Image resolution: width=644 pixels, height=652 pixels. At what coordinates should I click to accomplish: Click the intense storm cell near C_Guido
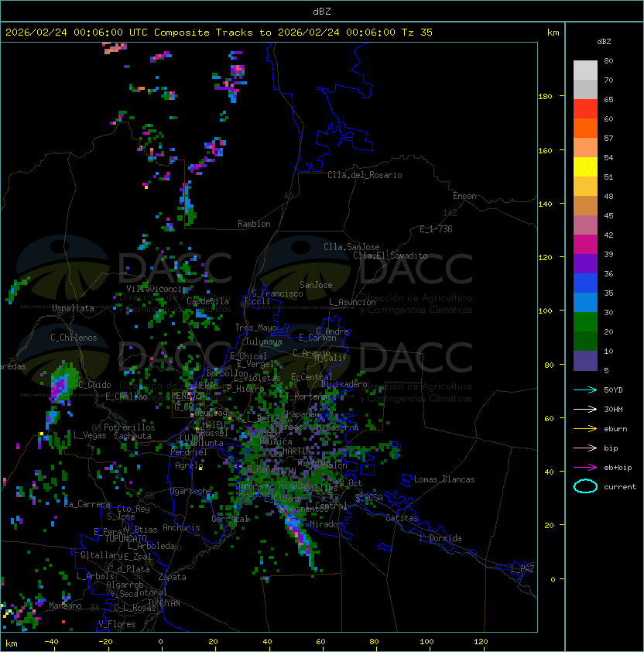(60, 386)
